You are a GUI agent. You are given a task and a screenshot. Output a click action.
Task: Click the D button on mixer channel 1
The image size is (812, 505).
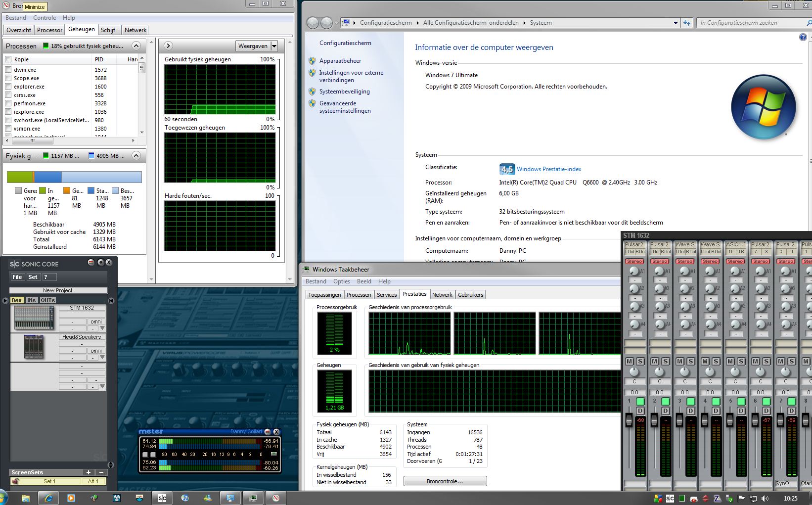[x=640, y=411]
